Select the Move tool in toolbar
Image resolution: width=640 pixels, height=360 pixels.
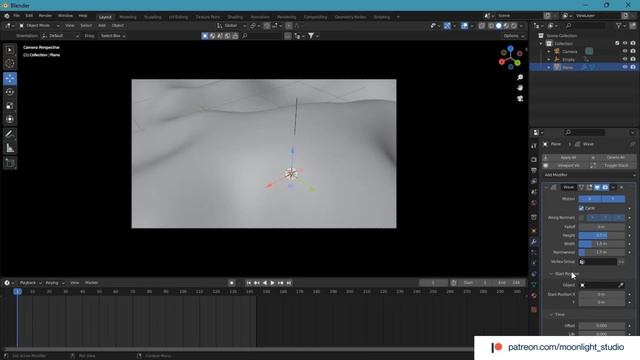coord(10,78)
